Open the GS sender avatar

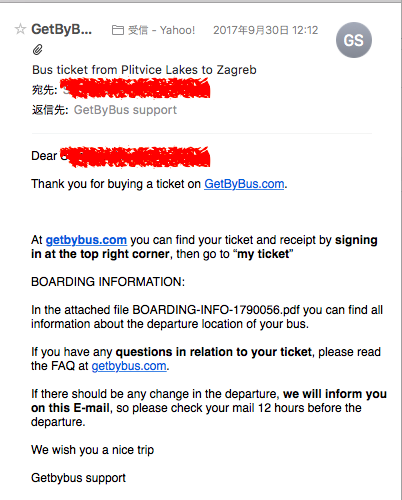point(354,40)
